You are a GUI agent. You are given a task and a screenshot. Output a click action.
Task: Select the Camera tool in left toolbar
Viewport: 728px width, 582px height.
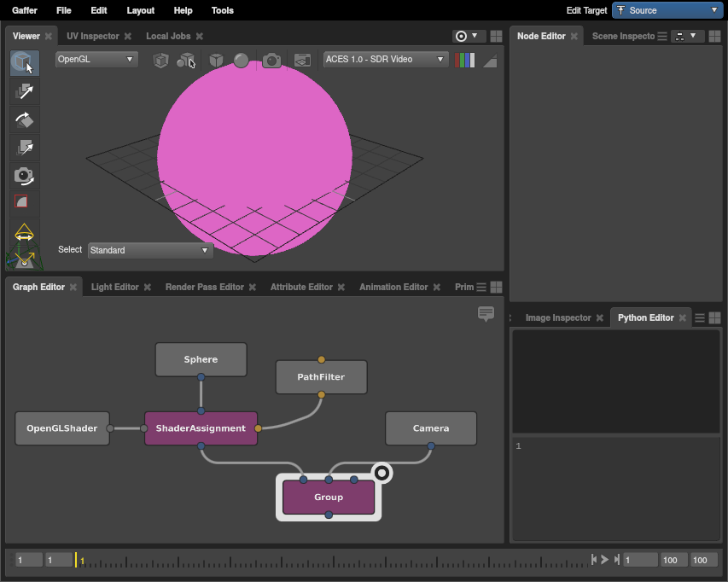click(24, 176)
